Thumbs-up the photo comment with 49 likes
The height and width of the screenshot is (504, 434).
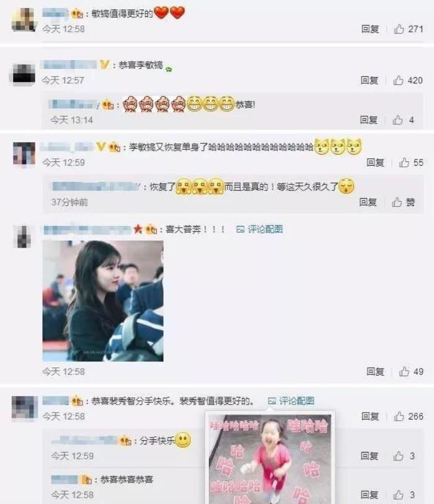(x=404, y=372)
